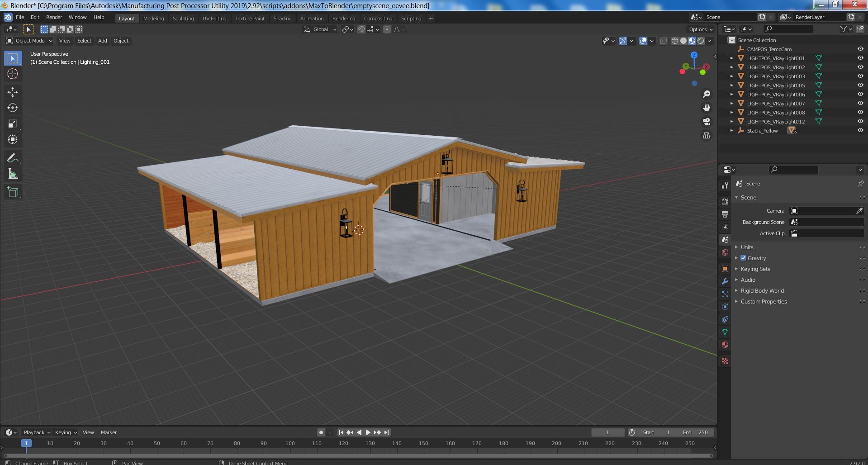Click the zoom magnifier viewport icon
The height and width of the screenshot is (465, 868).
point(706,94)
